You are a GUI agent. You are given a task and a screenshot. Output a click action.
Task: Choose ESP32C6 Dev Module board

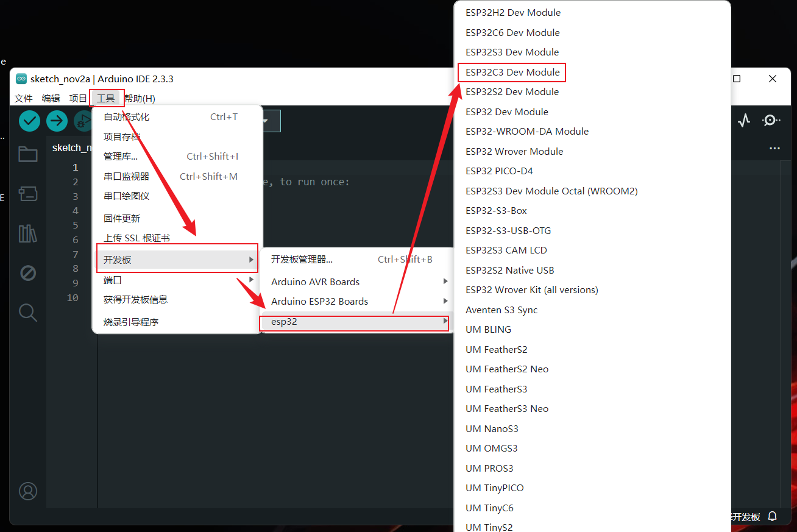point(512,32)
